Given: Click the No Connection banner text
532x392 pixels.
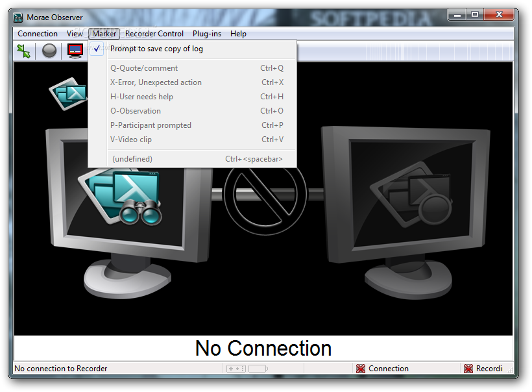Looking at the screenshot, I should 263,349.
